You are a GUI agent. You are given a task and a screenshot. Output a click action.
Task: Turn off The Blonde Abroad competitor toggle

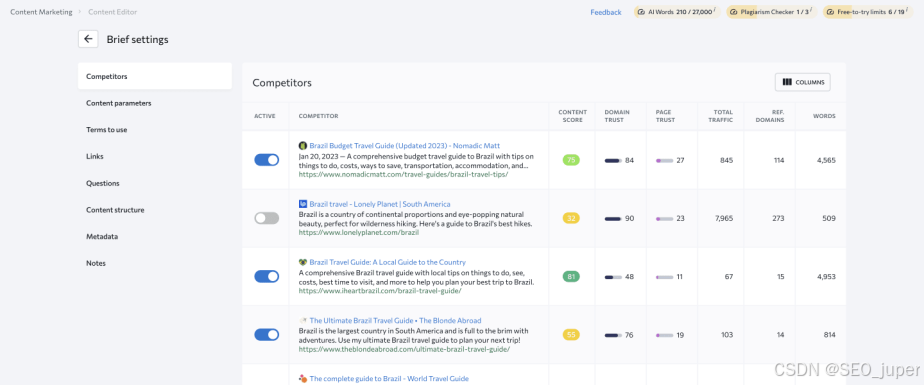pyautogui.click(x=267, y=335)
